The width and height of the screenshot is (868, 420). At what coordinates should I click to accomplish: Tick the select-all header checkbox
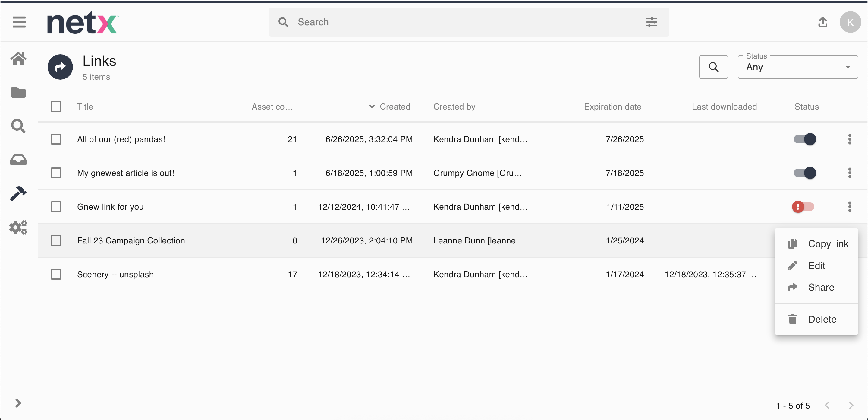[56, 107]
